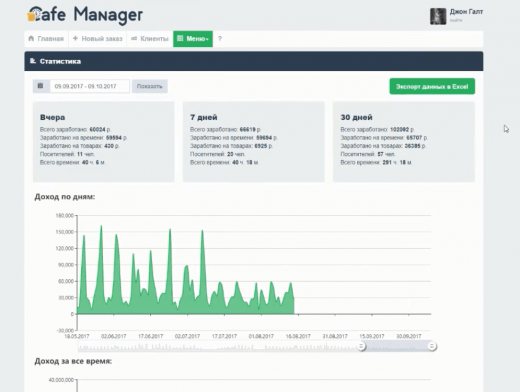The width and height of the screenshot is (520, 392).
Task: Click the Выйти logout link under username
Action: (456, 21)
